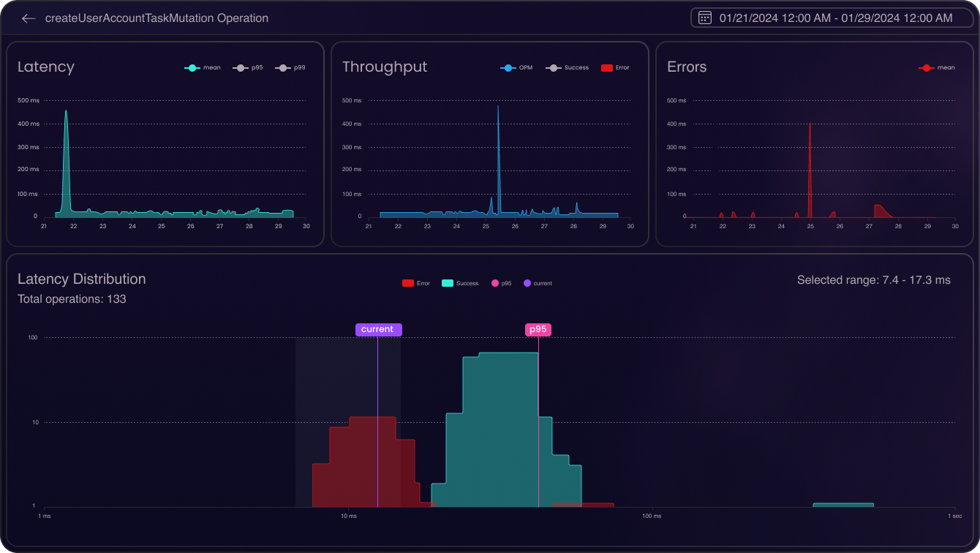Screen dimensions: 980x553
Task: Click the createUserAccountTaskMutation Operation title
Action: coord(157,18)
